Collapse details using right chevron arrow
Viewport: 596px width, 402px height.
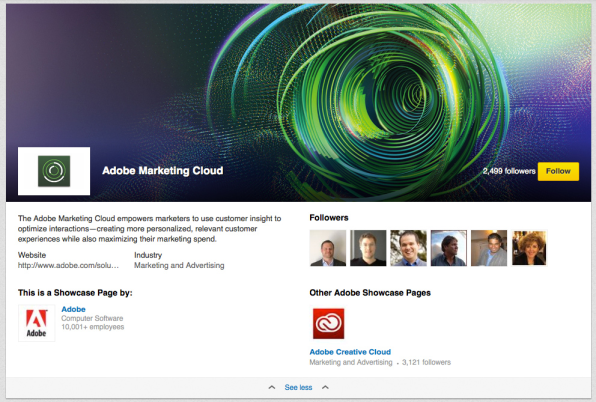(x=325, y=387)
